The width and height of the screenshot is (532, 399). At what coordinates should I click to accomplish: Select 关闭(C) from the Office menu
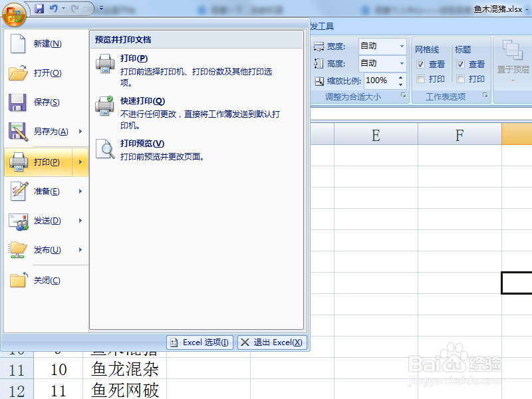47,280
